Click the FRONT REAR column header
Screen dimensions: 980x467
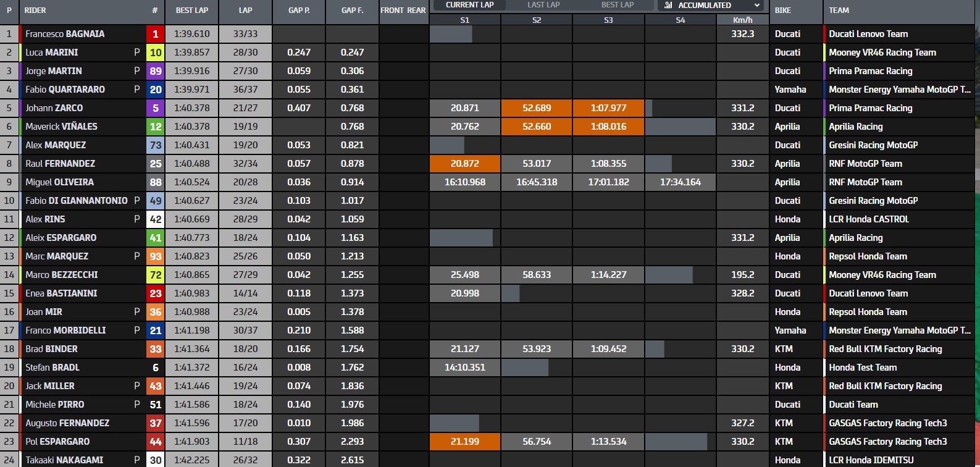coord(403,11)
